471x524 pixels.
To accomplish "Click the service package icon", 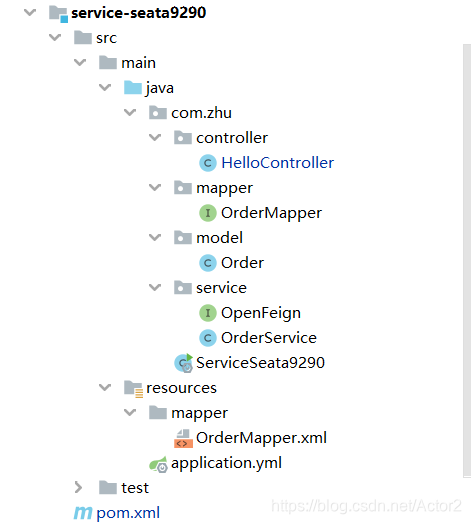I will [183, 287].
